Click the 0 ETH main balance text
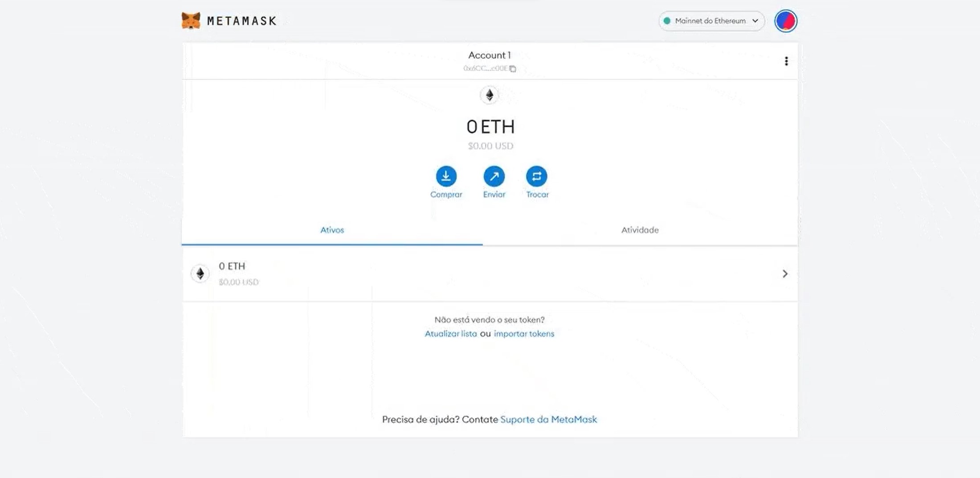This screenshot has height=478, width=980. pos(490,127)
